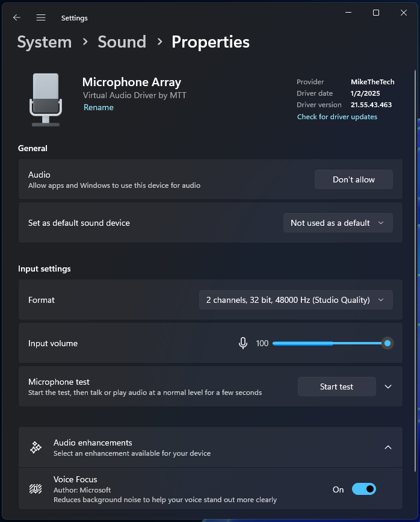This screenshot has height=522, width=420.
Task: Click the Audio enhancements sparkle icon
Action: coord(36,447)
